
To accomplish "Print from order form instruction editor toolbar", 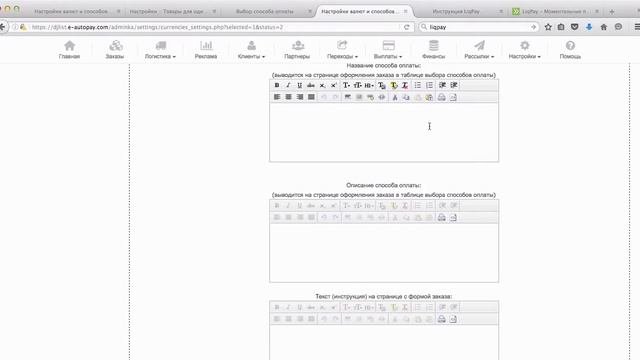I will pyautogui.click(x=442, y=319).
